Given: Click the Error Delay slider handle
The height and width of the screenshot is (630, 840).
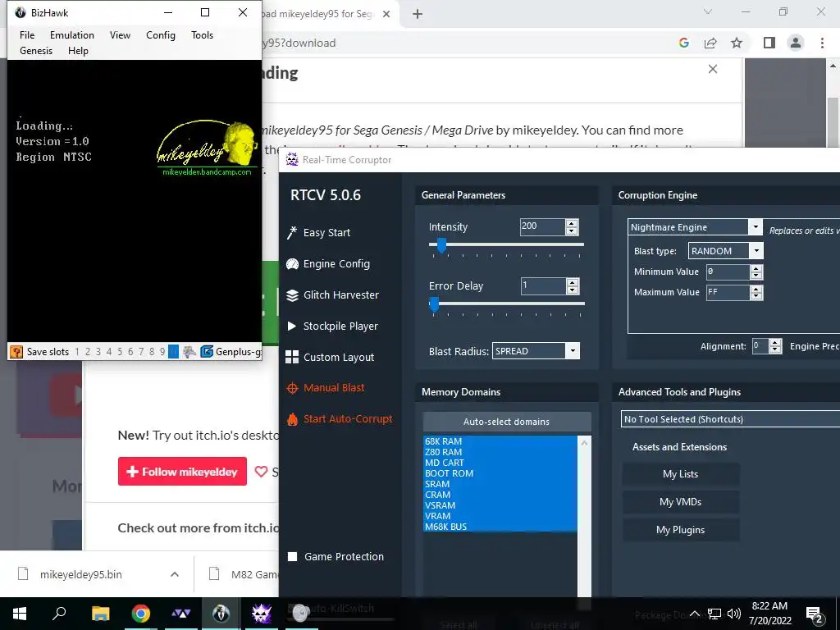Looking at the screenshot, I should coord(435,304).
